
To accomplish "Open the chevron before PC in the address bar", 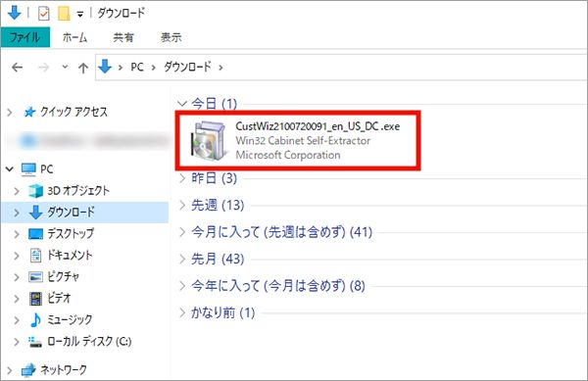I will coord(121,68).
